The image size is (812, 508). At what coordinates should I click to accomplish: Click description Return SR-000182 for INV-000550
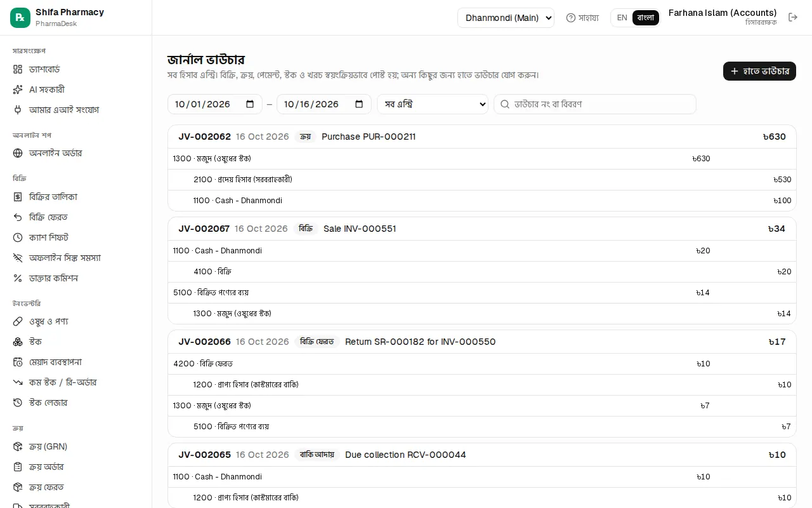tap(421, 342)
